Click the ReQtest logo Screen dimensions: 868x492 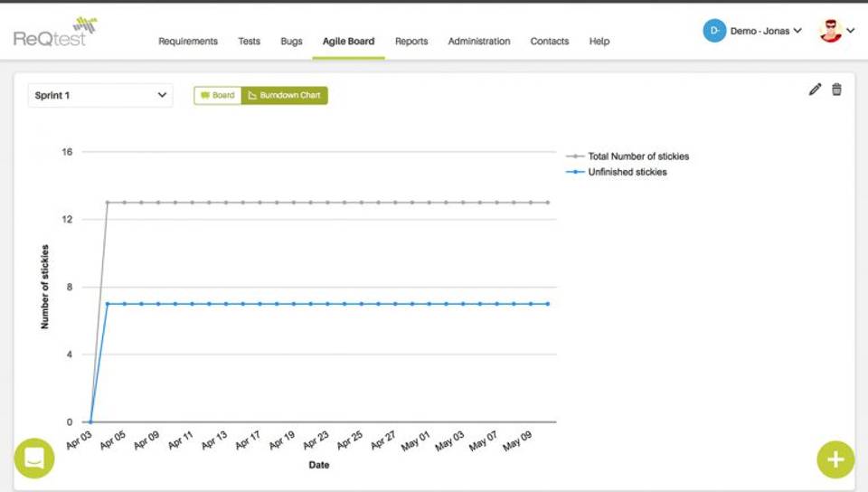click(x=54, y=33)
